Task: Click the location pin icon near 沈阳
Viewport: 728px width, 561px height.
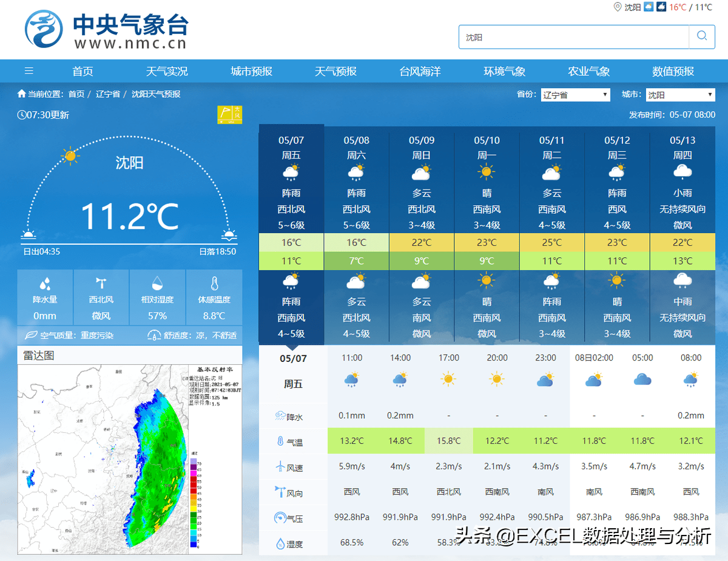Action: (618, 7)
